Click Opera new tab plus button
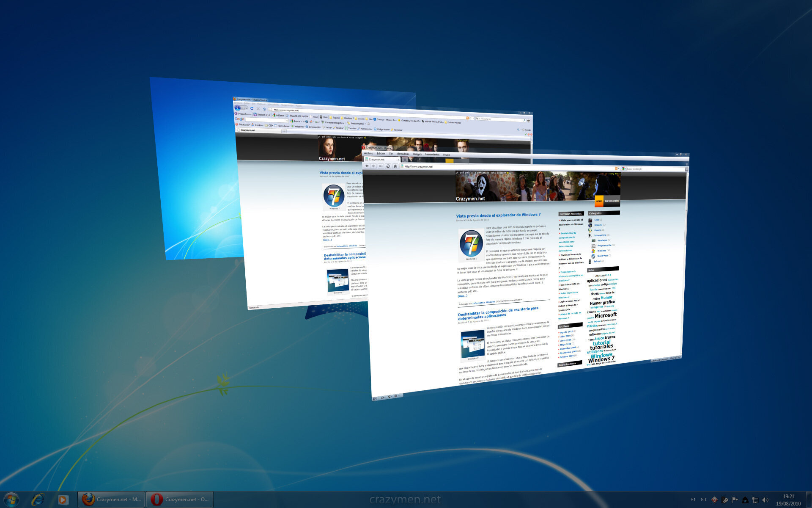This screenshot has width=812, height=508. click(405, 160)
